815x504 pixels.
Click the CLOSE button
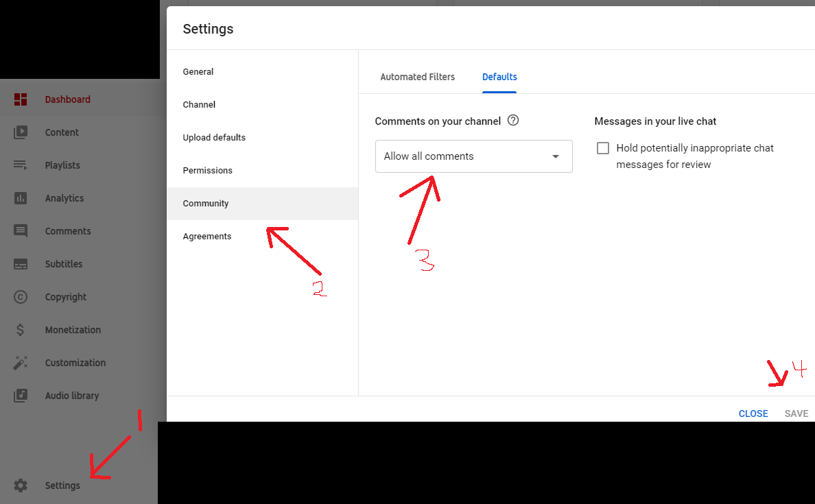(753, 413)
